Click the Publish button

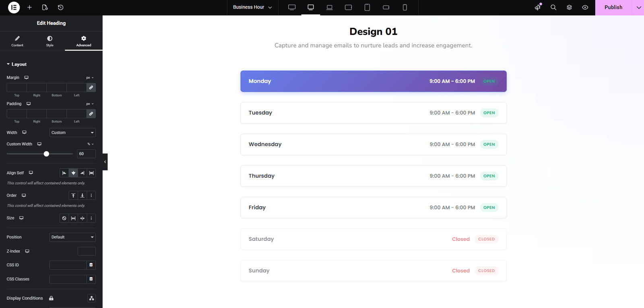click(x=613, y=7)
